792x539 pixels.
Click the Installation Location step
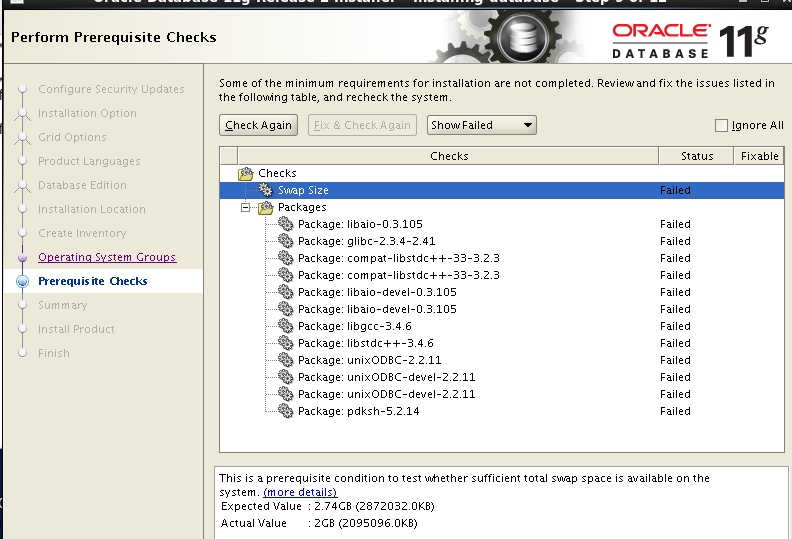click(91, 209)
